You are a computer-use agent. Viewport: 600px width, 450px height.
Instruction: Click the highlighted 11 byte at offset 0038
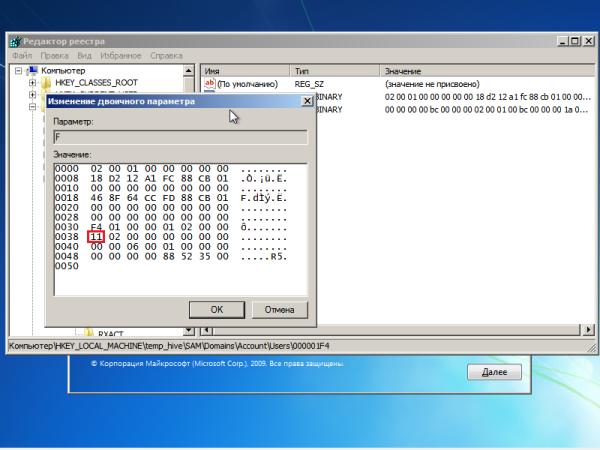(x=96, y=236)
